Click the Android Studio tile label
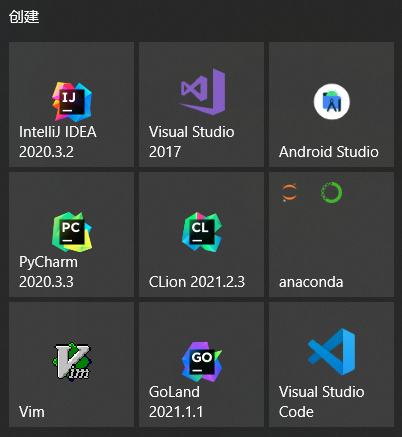402x437 pixels. pos(329,152)
